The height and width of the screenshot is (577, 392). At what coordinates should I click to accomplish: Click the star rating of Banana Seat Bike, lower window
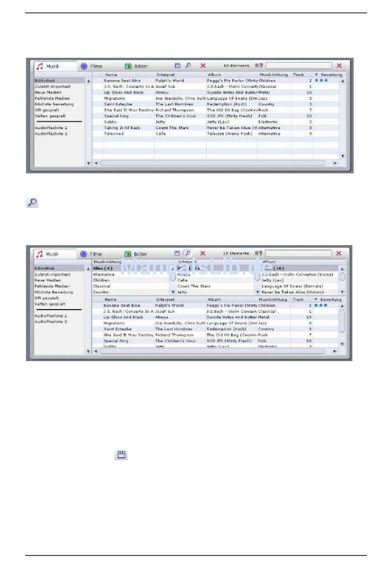(x=321, y=305)
